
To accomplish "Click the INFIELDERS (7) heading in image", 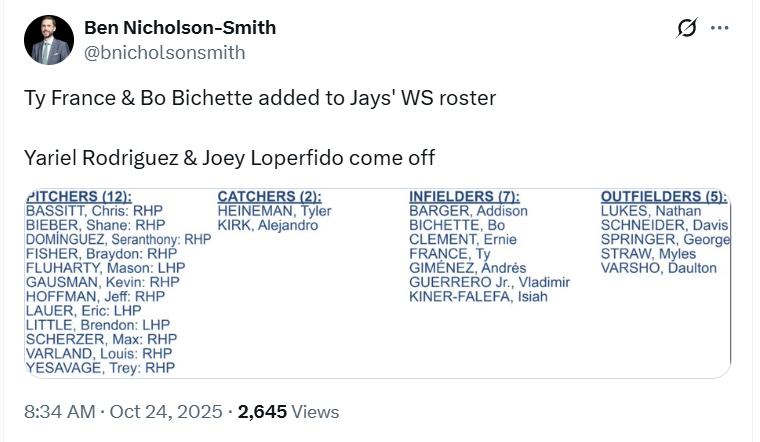I will (466, 197).
